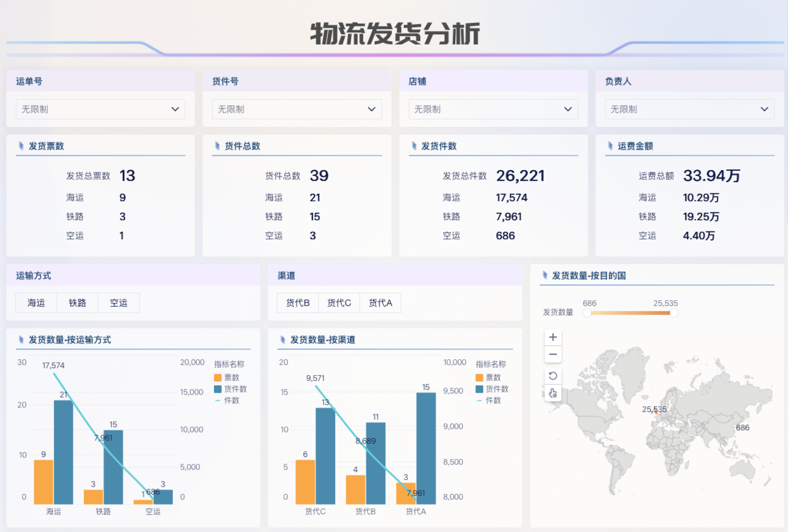The height and width of the screenshot is (532, 788).
Task: Click the 货代A channel button
Action: (x=380, y=303)
